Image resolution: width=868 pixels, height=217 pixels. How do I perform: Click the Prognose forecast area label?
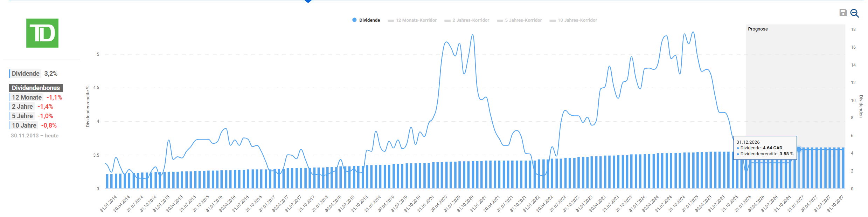758,29
